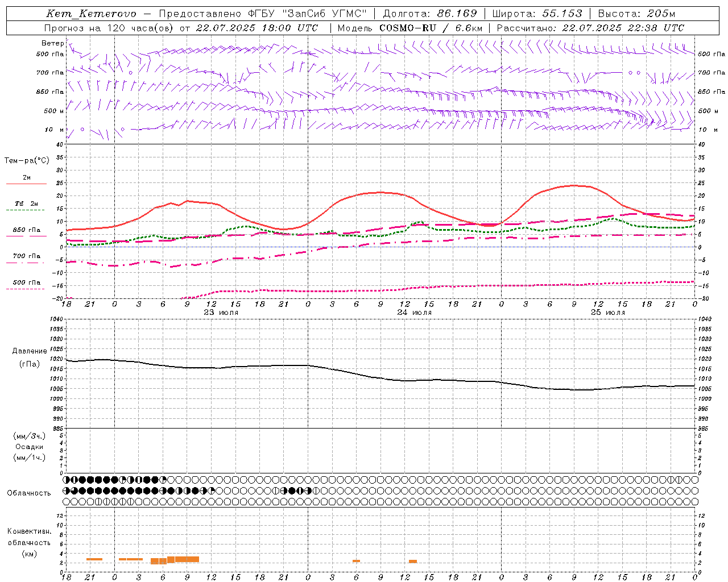Viewport: 728px width, 582px height.
Task: Click the 23 июля date label
Action: coord(221,312)
